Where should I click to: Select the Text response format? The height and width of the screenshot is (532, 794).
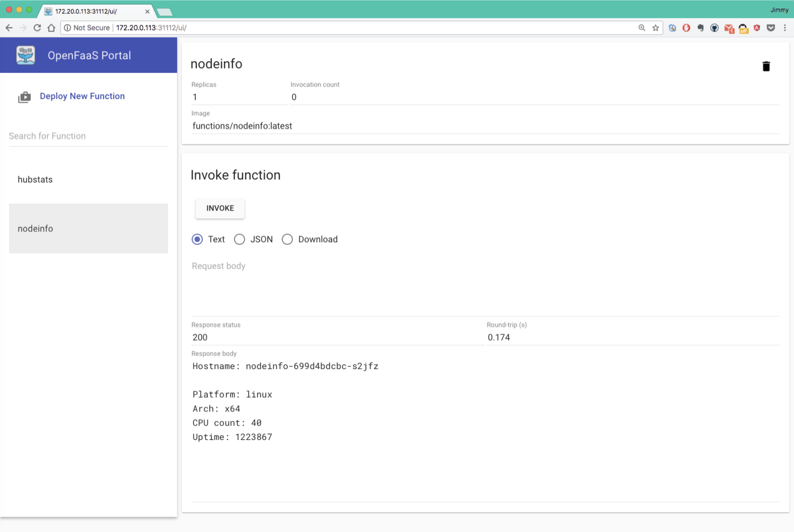click(x=197, y=239)
